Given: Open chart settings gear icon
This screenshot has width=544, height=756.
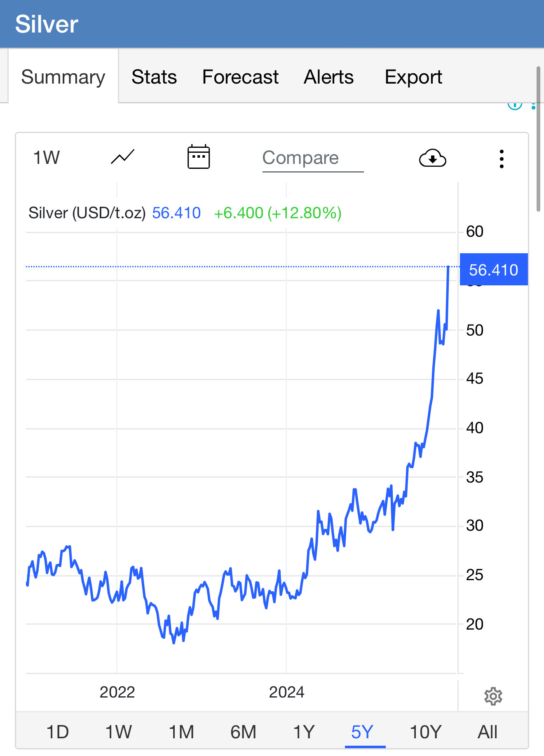Looking at the screenshot, I should click(493, 696).
